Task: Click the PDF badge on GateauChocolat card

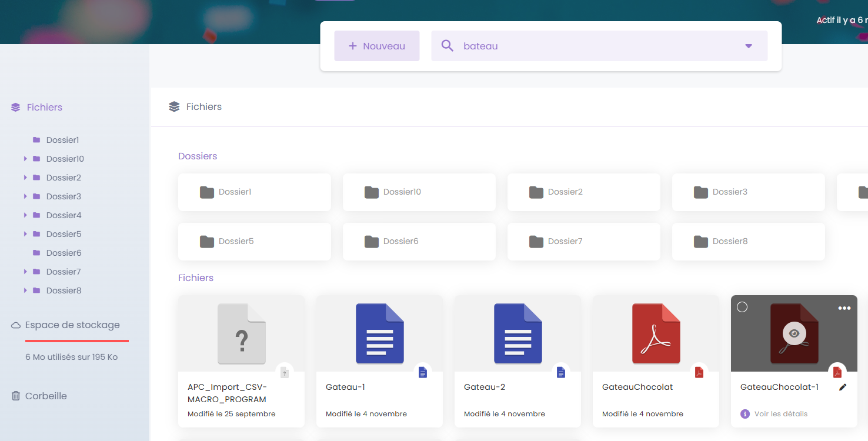Action: [x=699, y=372]
